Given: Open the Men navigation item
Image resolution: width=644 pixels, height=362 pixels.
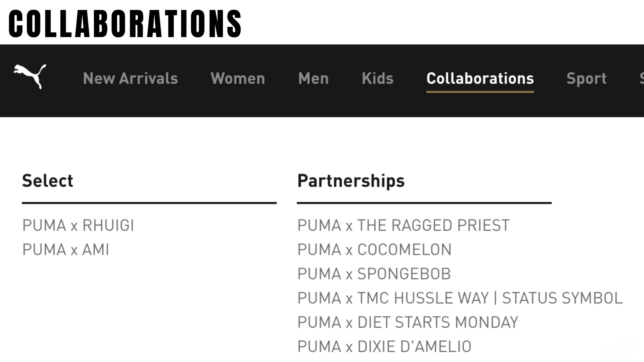Looking at the screenshot, I should [313, 78].
